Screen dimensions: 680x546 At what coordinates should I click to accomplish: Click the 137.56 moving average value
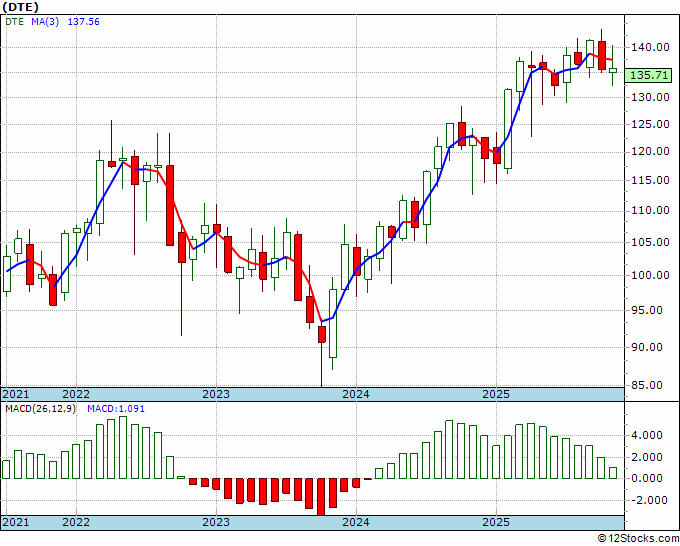[x=83, y=21]
